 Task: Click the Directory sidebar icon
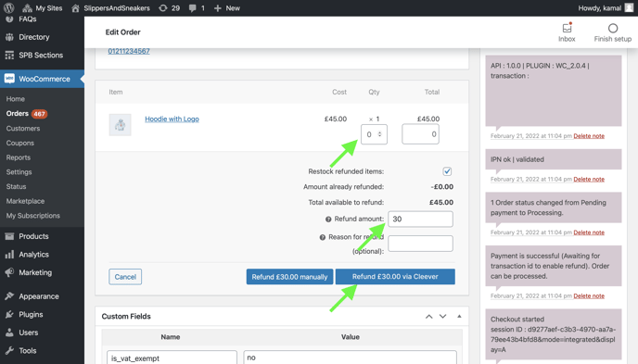9,37
